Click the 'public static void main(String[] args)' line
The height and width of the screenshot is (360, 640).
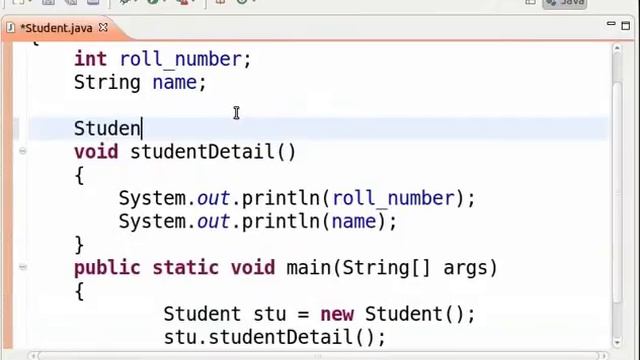click(x=286, y=268)
